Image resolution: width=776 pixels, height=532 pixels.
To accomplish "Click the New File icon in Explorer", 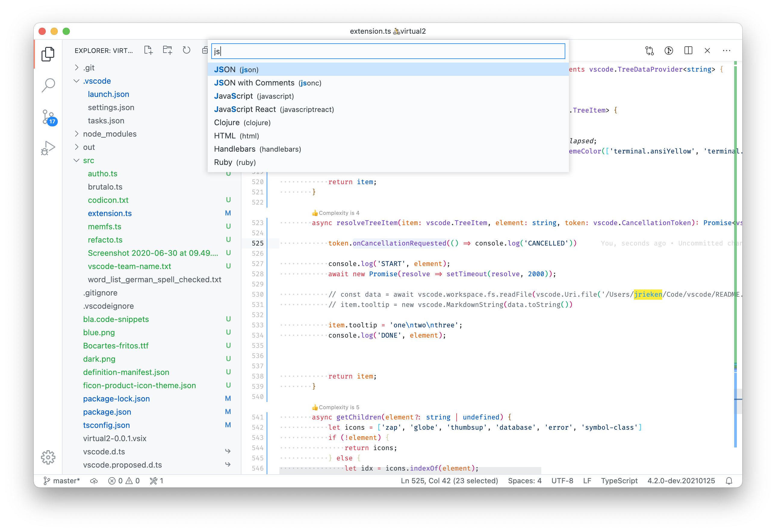I will tap(148, 50).
